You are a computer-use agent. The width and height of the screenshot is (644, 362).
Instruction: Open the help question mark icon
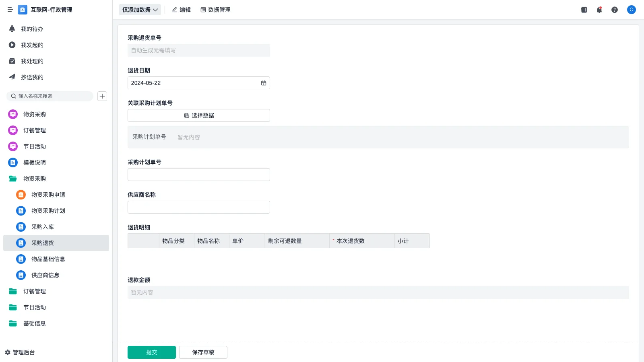pos(615,10)
